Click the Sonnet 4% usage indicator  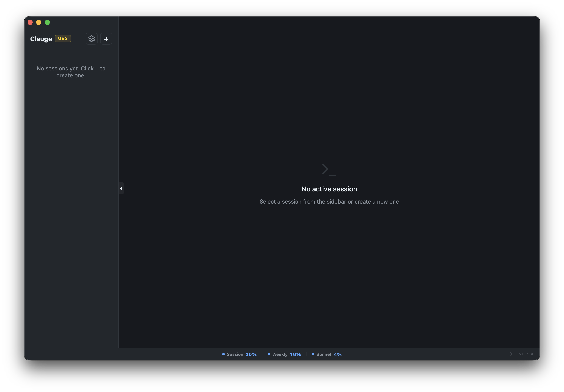329,354
